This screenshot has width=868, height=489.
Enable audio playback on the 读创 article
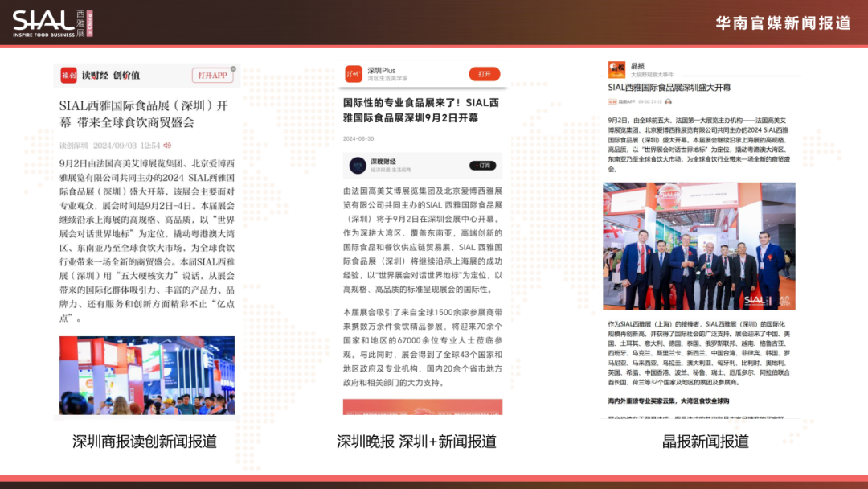pos(168,146)
